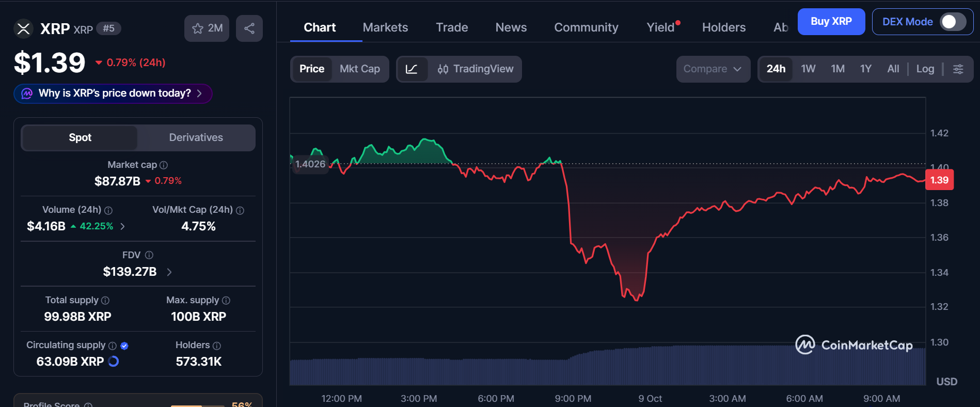Switch the stats panel to Derivatives
This screenshot has height=407, width=980.
click(196, 138)
